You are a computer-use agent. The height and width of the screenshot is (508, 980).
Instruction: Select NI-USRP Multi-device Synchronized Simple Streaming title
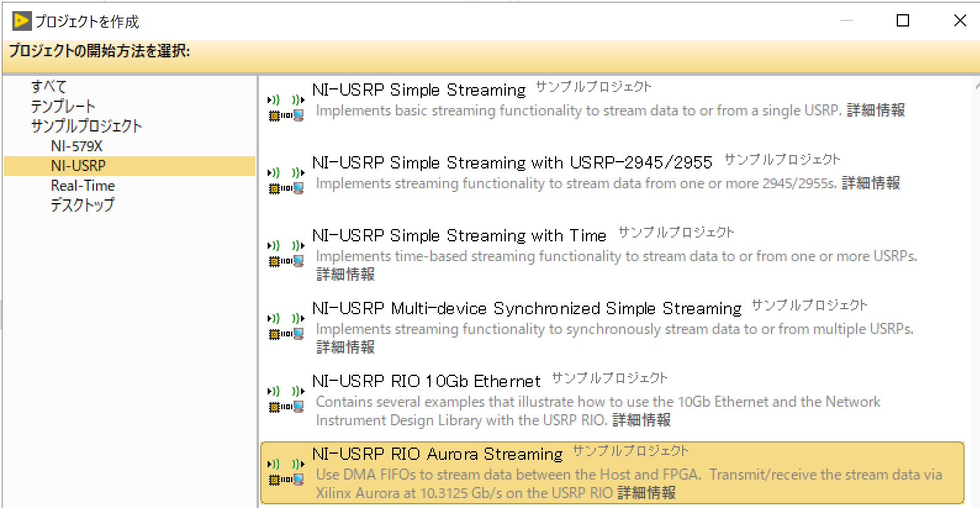[x=527, y=309]
